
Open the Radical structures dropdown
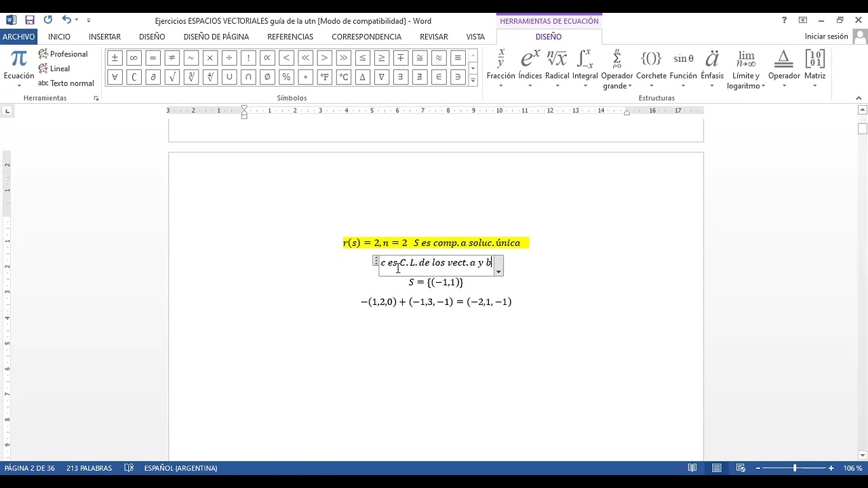tap(557, 68)
